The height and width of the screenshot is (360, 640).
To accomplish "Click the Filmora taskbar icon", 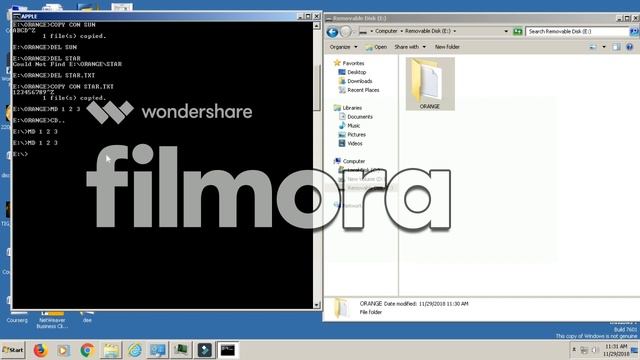I will pyautogui.click(x=204, y=350).
